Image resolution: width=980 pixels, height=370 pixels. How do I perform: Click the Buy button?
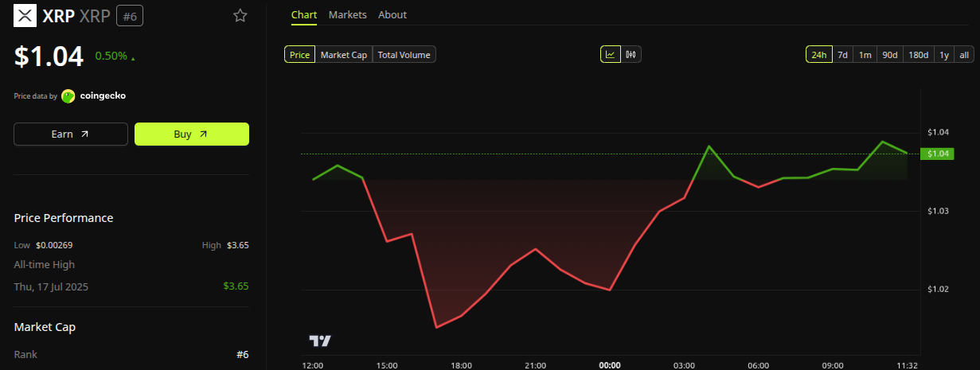click(x=192, y=134)
